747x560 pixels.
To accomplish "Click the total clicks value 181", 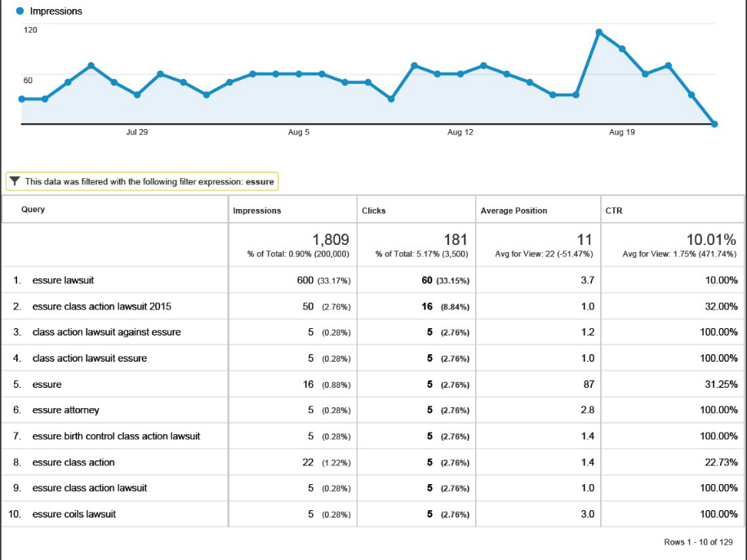I will 456,239.
